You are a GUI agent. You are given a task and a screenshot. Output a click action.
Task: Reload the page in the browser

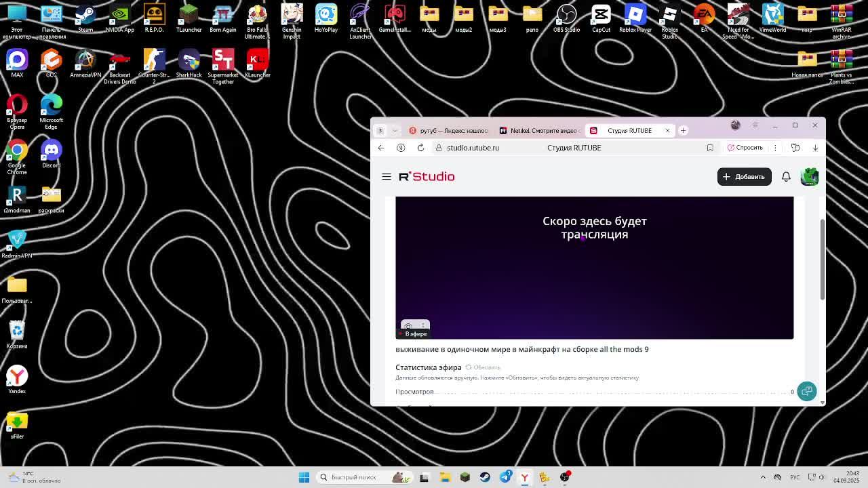click(420, 148)
